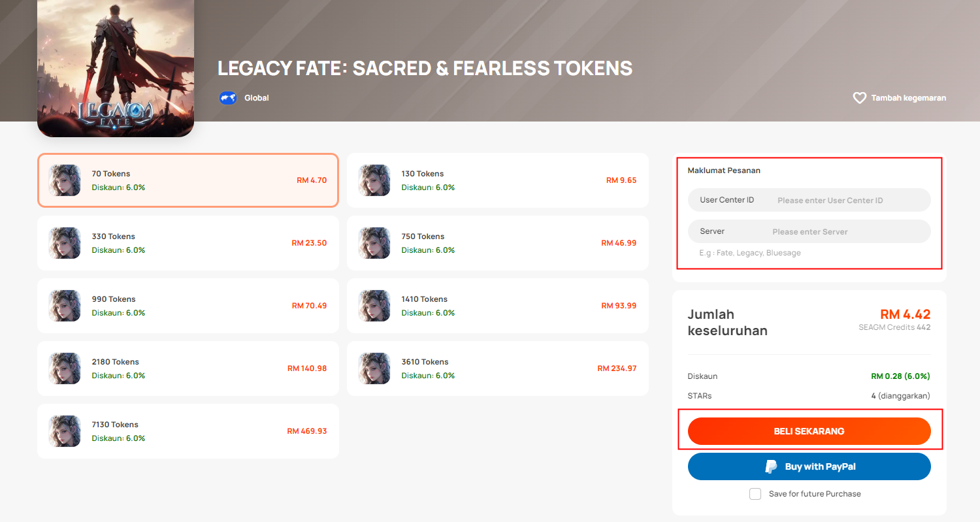The height and width of the screenshot is (522, 980).
Task: Click the Buy with PayPal button
Action: pyautogui.click(x=809, y=466)
